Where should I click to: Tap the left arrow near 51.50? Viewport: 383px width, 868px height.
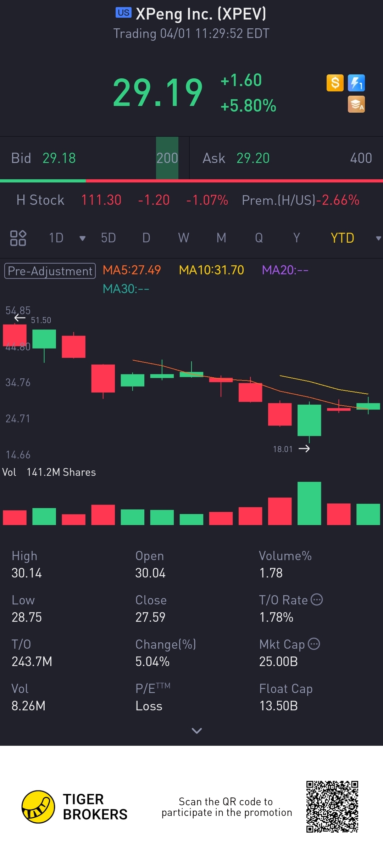click(20, 318)
